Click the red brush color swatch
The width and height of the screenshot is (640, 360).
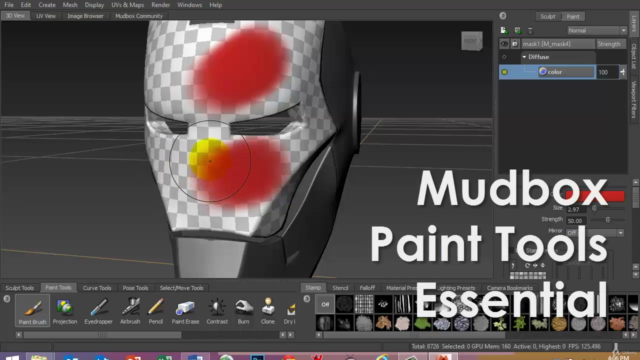click(595, 196)
